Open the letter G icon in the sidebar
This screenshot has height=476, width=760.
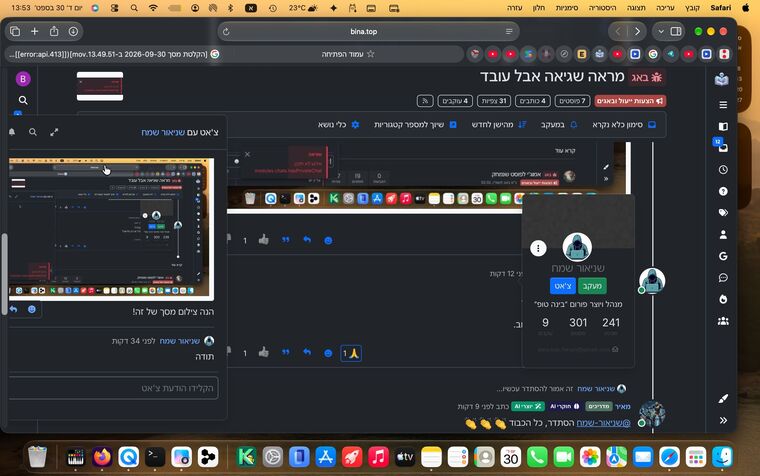pyautogui.click(x=723, y=256)
